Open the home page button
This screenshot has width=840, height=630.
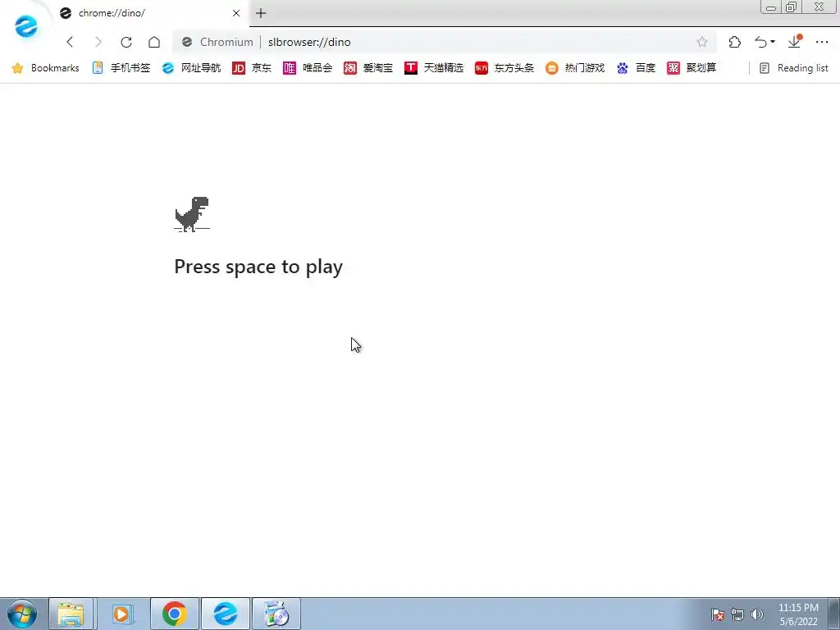pyautogui.click(x=154, y=42)
